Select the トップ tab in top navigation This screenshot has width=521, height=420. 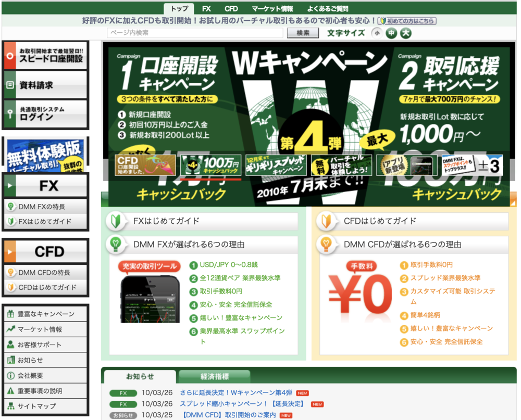(x=179, y=9)
